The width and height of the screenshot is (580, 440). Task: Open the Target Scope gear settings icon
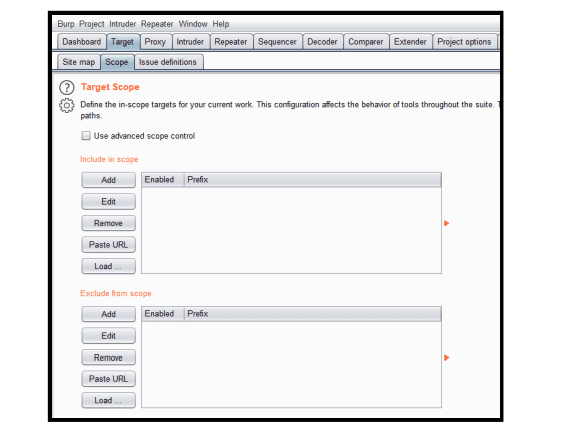[x=67, y=106]
